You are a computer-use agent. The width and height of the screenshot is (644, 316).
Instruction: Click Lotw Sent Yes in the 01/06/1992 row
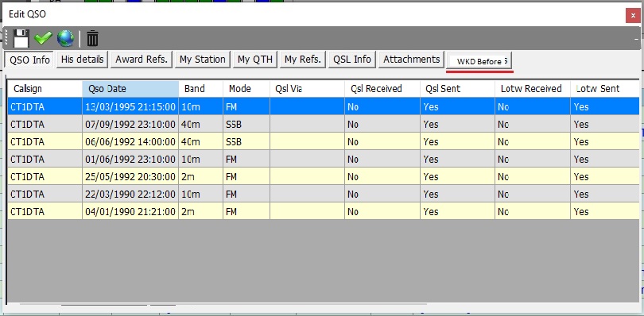click(x=605, y=159)
